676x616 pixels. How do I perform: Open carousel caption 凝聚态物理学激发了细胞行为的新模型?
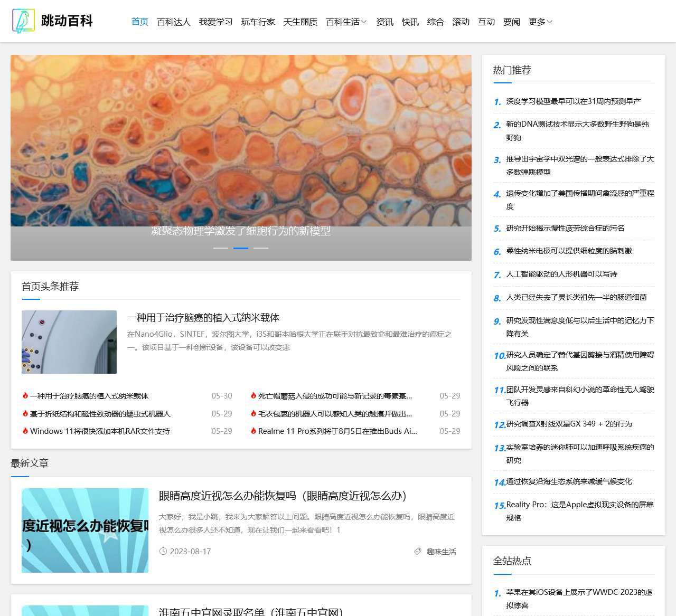coord(241,231)
